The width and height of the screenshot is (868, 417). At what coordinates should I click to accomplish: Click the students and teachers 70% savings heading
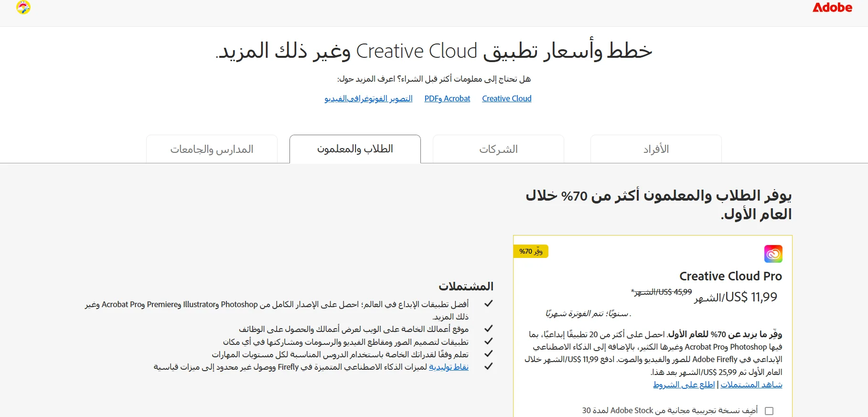click(659, 204)
